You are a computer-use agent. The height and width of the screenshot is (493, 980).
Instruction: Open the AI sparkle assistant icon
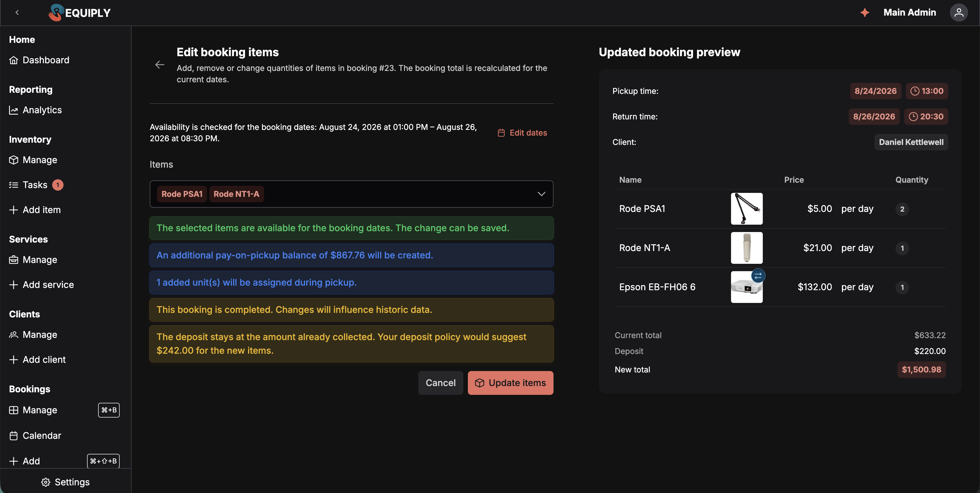[x=865, y=12]
